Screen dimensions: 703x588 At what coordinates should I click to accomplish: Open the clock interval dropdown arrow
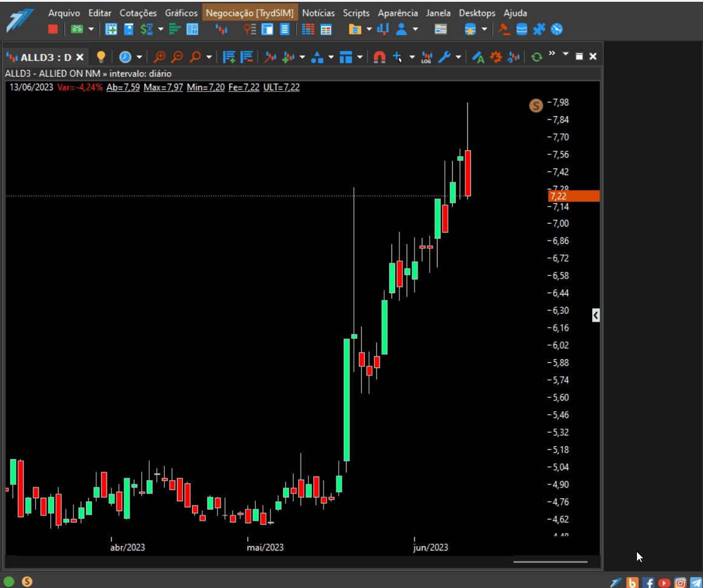pos(139,57)
